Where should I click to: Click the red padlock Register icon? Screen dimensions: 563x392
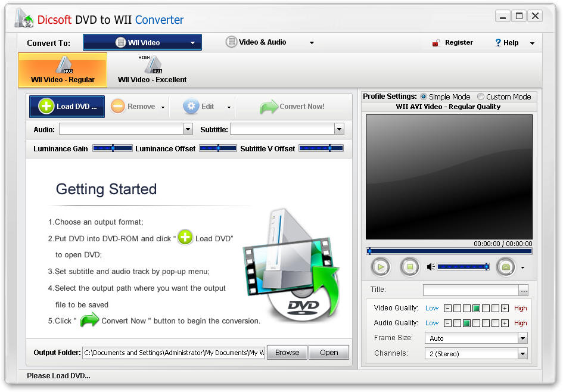coord(436,43)
